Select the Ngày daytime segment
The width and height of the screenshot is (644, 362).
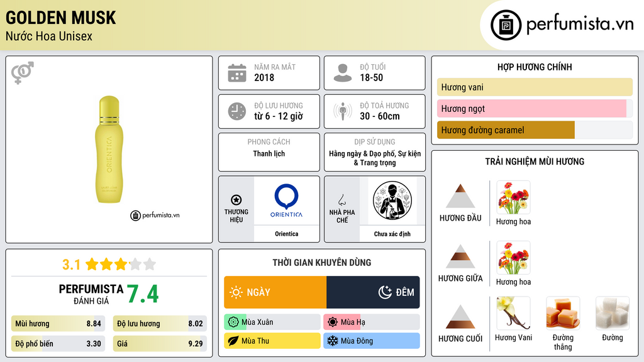coord(275,292)
